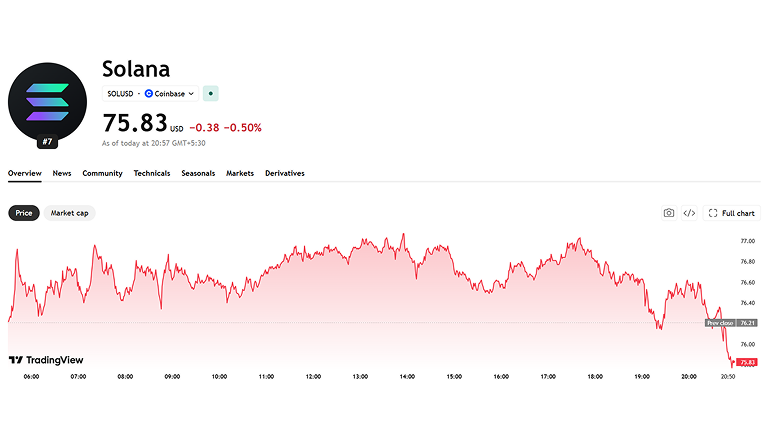Click the 76.40 price axis label
Viewport: 768px width, 432px height.
(747, 303)
